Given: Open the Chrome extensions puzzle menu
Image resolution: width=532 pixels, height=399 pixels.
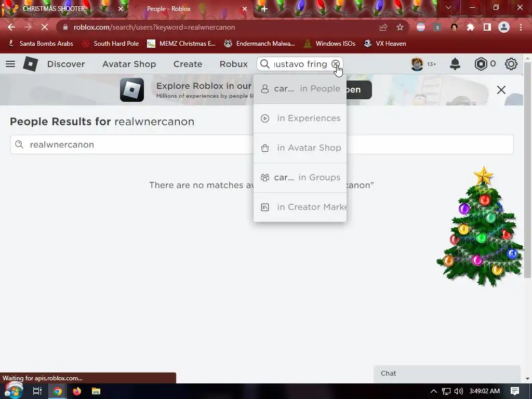Looking at the screenshot, I should 471,27.
